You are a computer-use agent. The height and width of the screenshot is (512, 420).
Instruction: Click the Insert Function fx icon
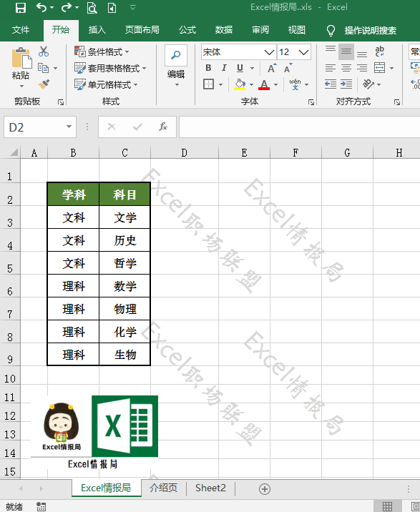[x=162, y=127]
